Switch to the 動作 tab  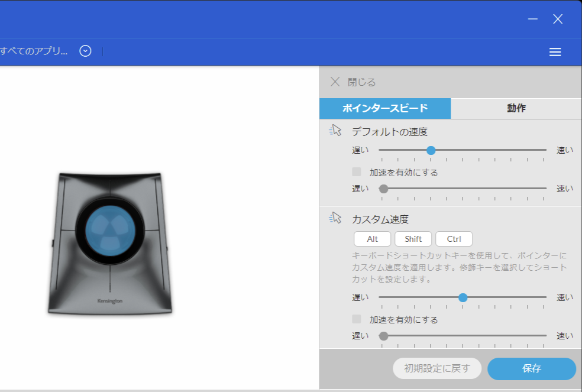(x=516, y=108)
